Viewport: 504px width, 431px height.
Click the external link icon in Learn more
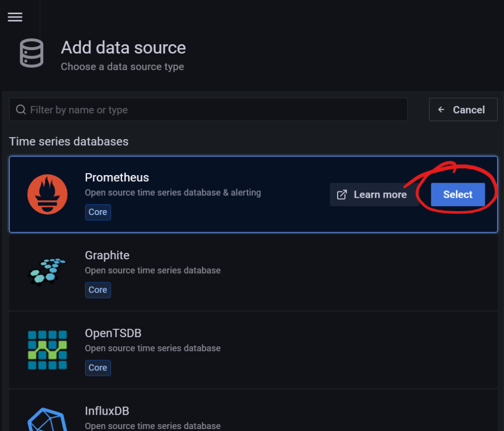point(342,195)
